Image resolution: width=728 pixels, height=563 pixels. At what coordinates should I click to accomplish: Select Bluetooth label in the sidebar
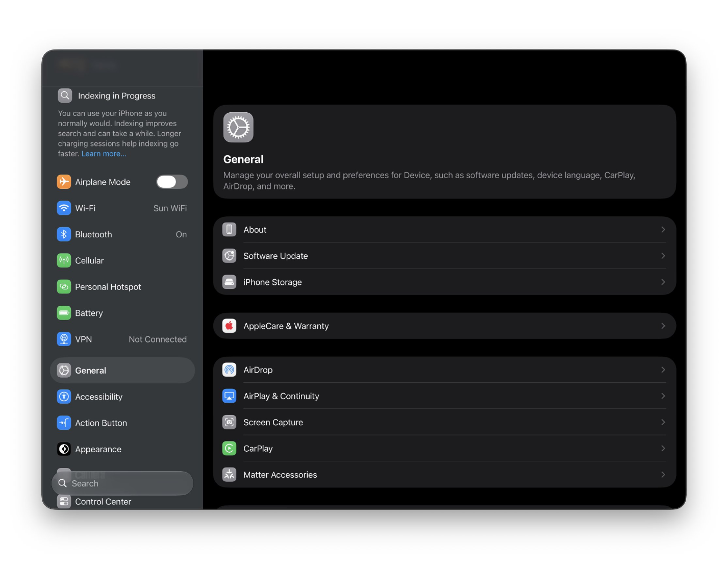(93, 234)
